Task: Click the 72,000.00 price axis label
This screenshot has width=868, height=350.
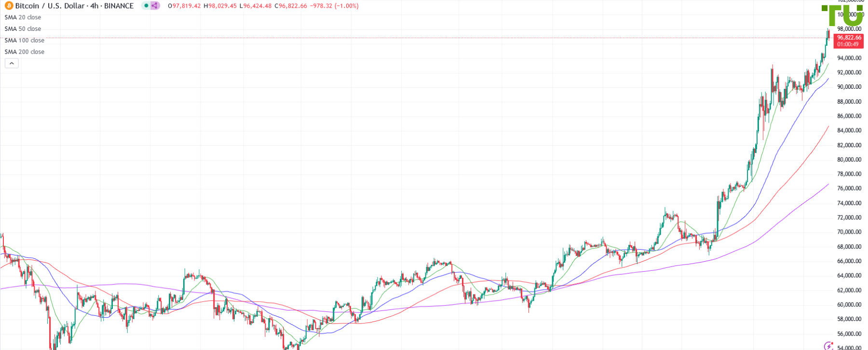Action: click(849, 217)
